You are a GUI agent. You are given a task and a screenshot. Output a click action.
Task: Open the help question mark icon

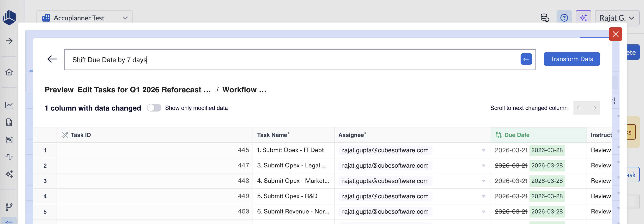[564, 18]
